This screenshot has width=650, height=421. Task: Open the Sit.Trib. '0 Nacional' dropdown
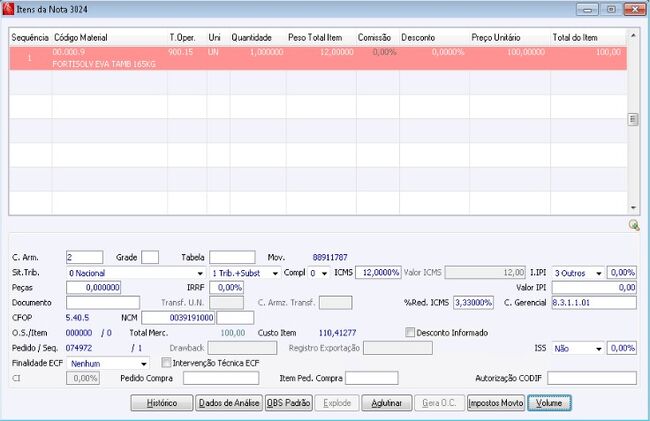(200, 273)
